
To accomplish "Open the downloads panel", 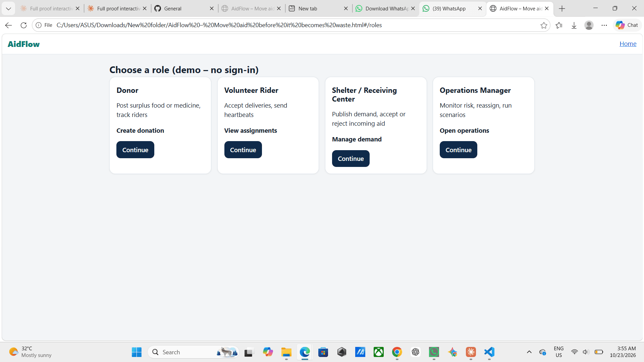I will 574,25.
